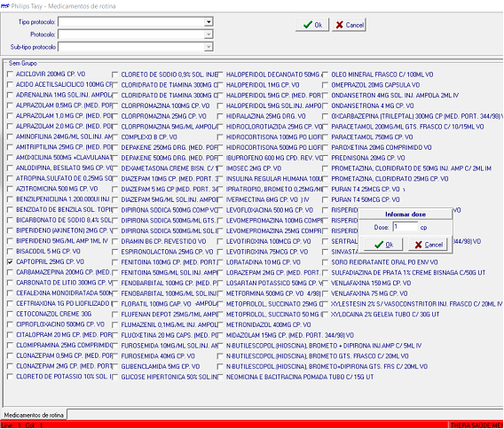Click PURAN T4 25MCG CP. VO text
The height and width of the screenshot is (429, 504).
[x=366, y=190]
